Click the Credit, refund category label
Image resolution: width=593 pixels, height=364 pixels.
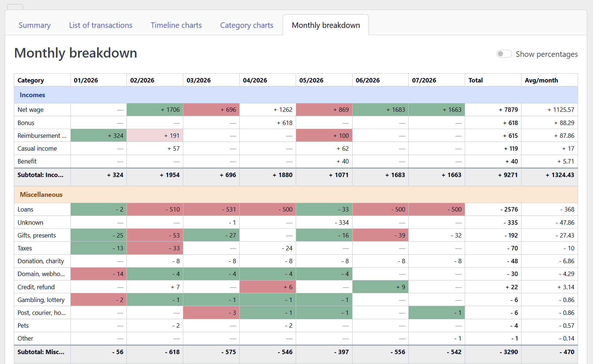click(36, 287)
